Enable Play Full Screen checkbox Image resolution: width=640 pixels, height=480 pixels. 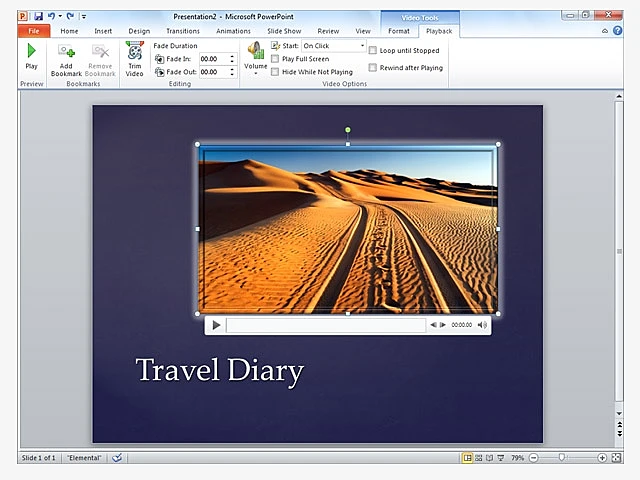click(276, 59)
